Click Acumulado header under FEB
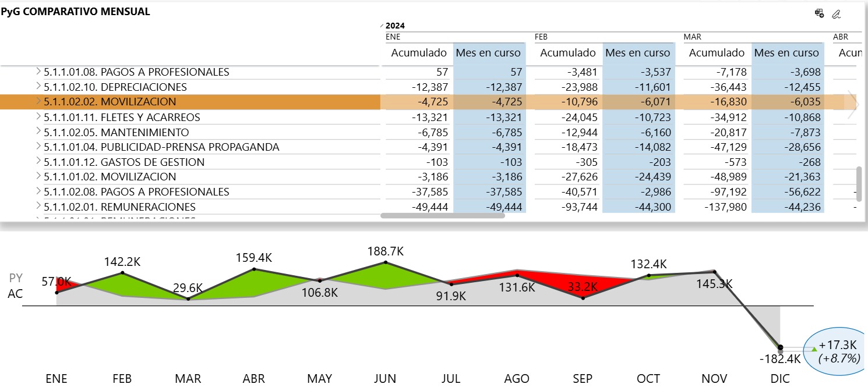Image resolution: width=868 pixels, height=391 pixels. click(567, 53)
